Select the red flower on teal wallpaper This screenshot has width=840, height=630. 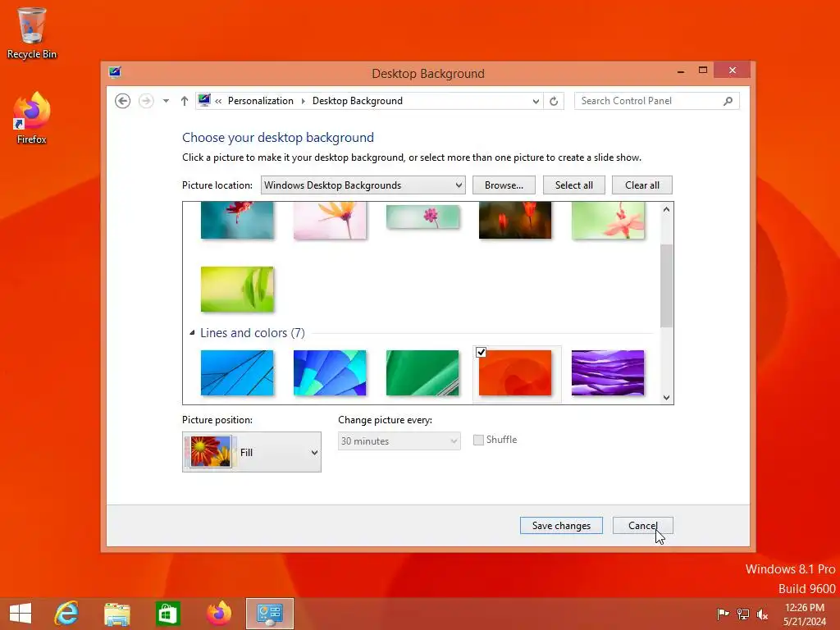[237, 220]
